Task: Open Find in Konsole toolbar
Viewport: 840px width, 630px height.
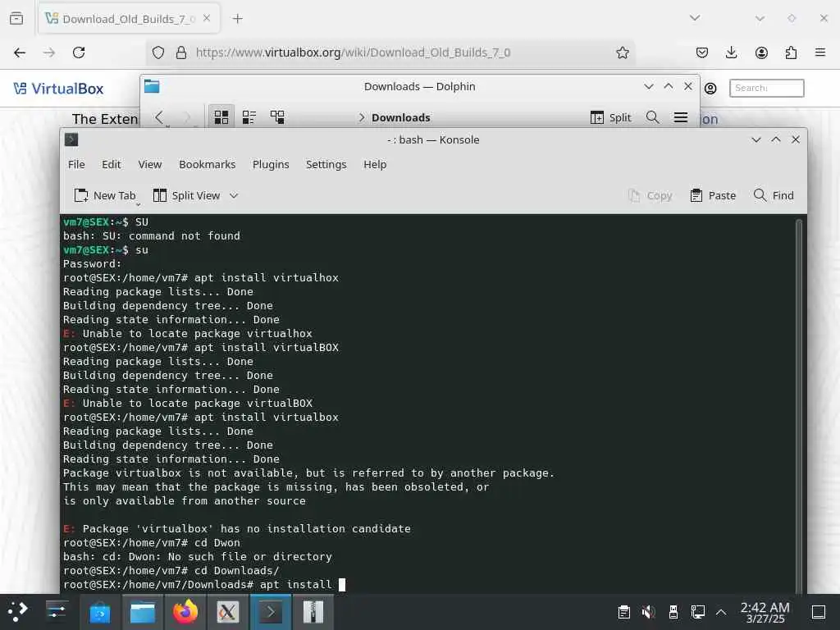Action: (774, 195)
